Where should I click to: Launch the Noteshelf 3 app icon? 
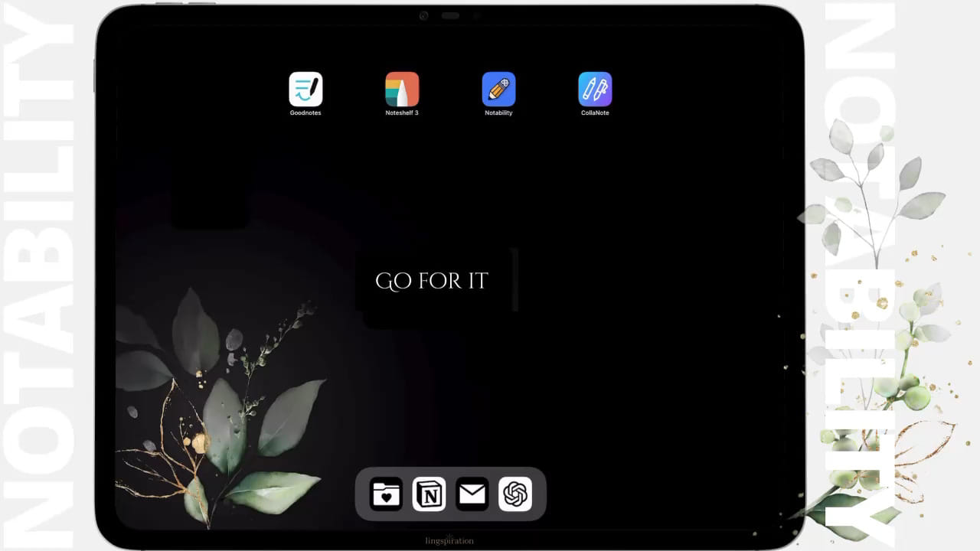402,89
